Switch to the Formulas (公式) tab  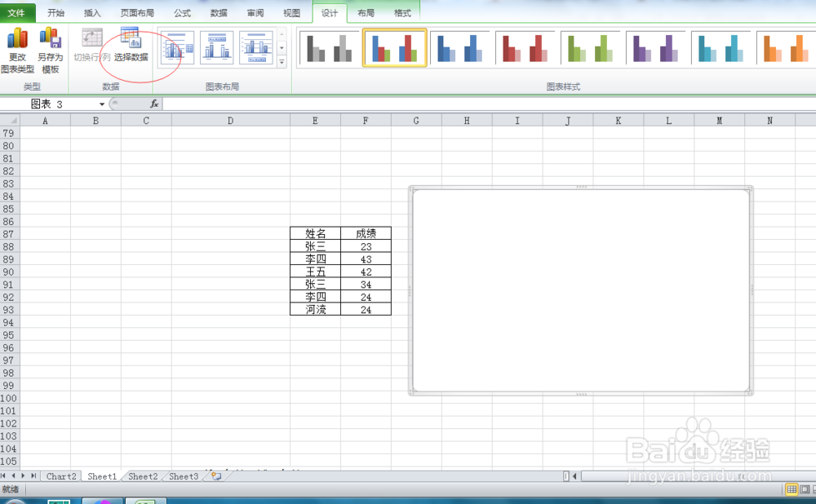tap(182, 13)
